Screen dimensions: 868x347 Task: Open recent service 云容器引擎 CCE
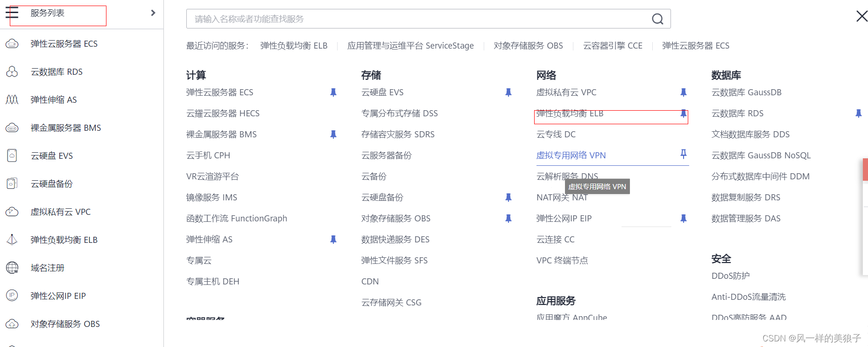click(x=613, y=46)
